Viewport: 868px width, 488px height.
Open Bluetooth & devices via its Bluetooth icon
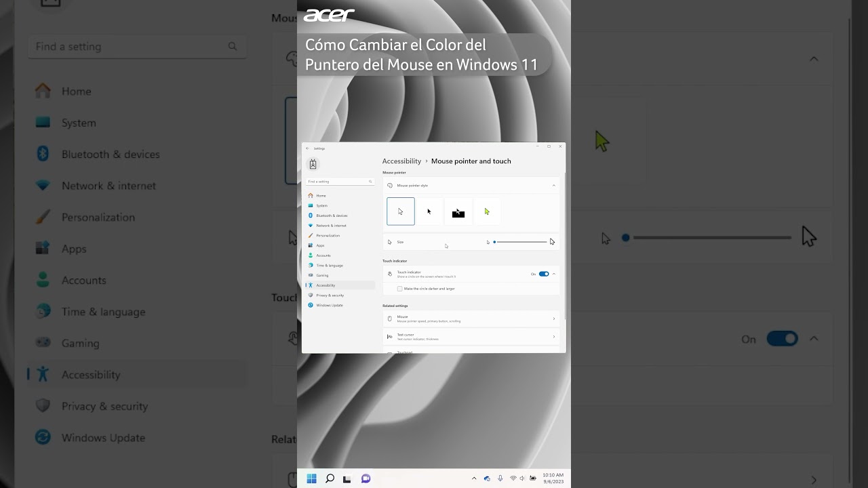pyautogui.click(x=311, y=216)
